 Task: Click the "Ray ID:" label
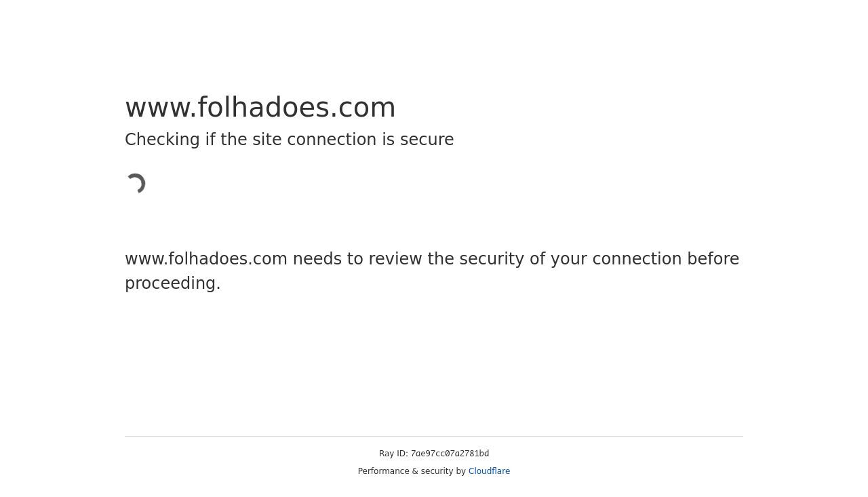coord(393,454)
